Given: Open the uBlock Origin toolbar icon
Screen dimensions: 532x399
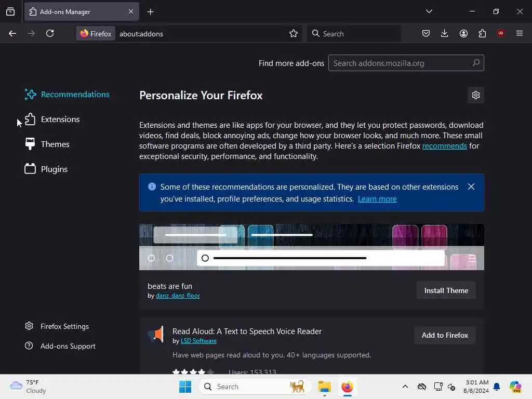Looking at the screenshot, I should pyautogui.click(x=501, y=33).
